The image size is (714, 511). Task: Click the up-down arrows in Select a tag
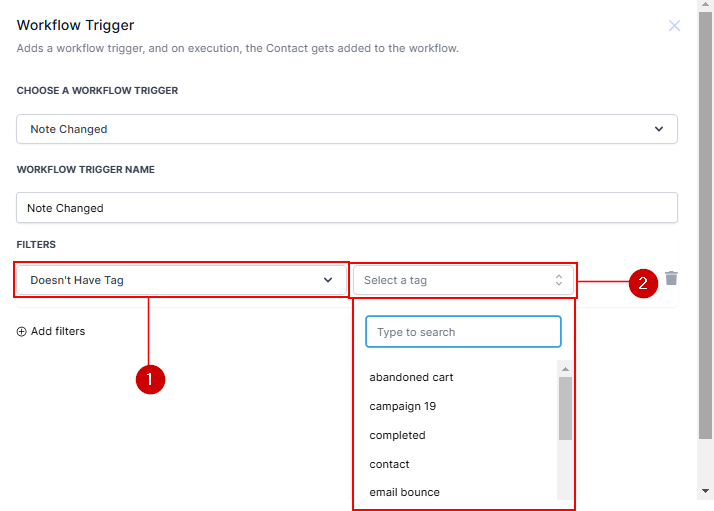pyautogui.click(x=559, y=280)
